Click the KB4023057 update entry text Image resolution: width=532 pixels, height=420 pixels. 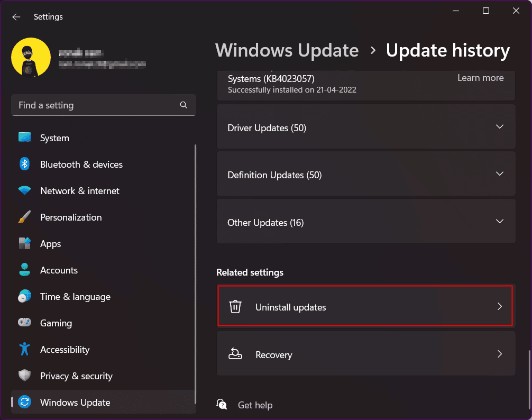[271, 79]
